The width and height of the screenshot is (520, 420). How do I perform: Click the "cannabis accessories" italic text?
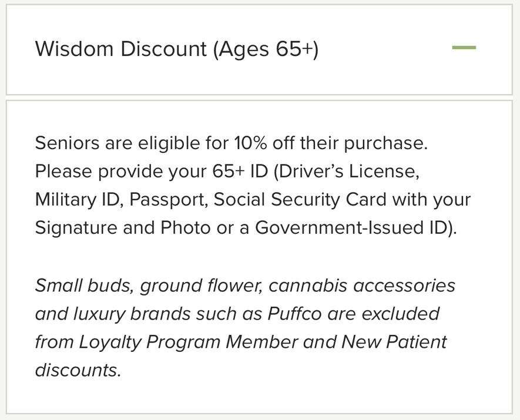(362, 285)
